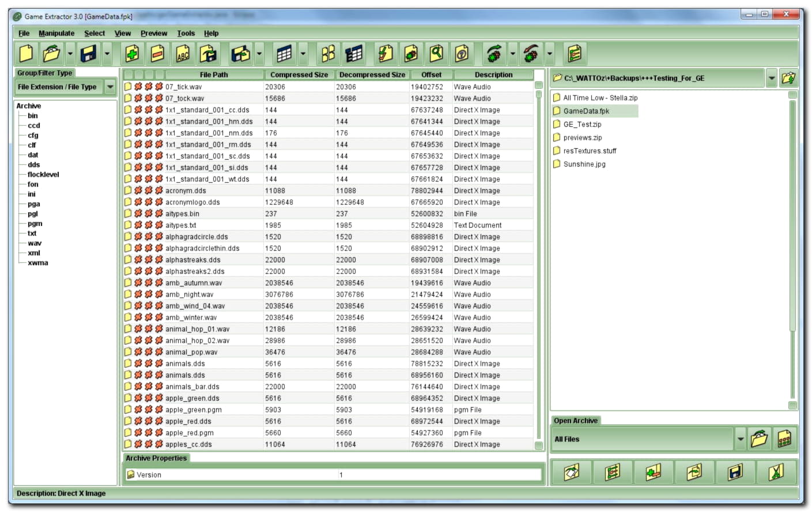Select the apple_red.pgm file row

pyautogui.click(x=328, y=433)
